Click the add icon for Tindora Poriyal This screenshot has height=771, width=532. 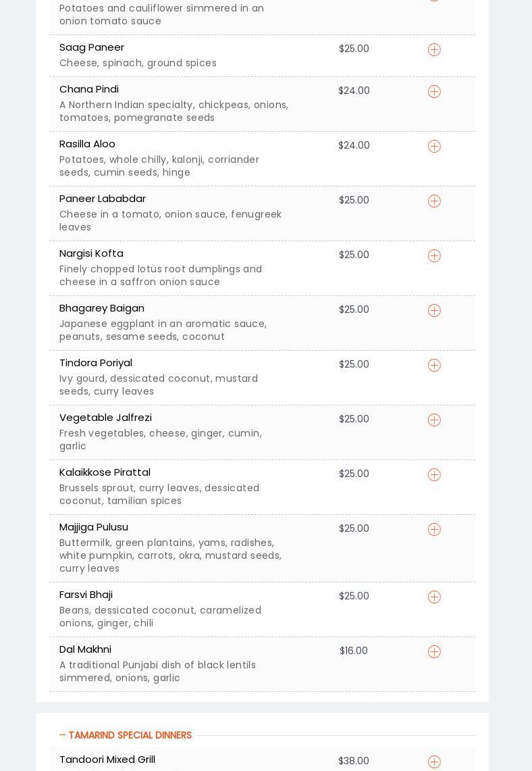coord(434,366)
